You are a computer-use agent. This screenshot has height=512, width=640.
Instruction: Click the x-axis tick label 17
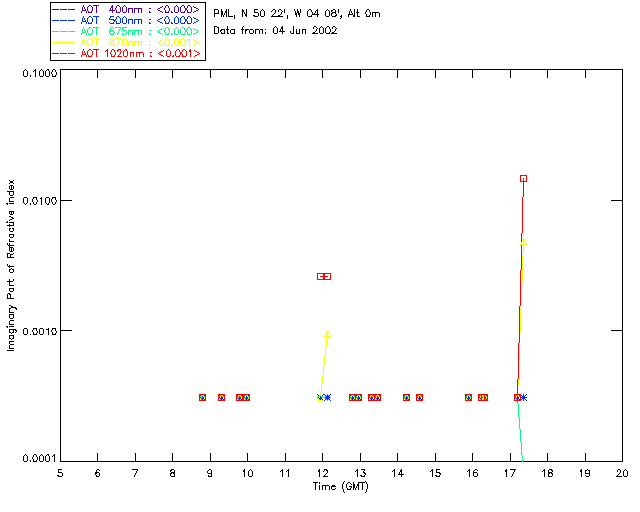[x=510, y=474]
